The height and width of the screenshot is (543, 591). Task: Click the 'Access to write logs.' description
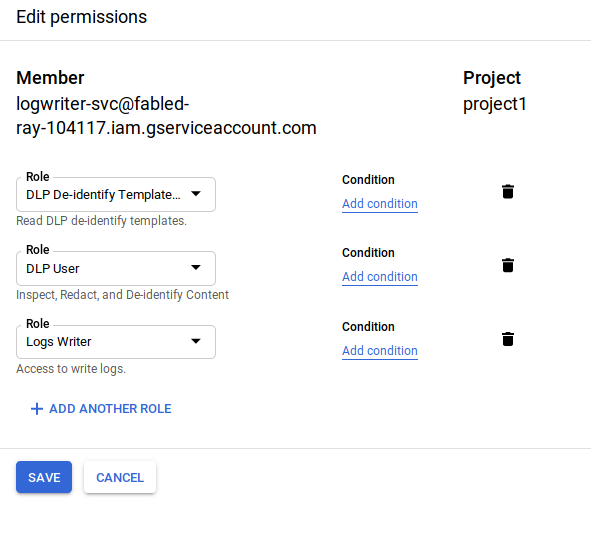(71, 369)
